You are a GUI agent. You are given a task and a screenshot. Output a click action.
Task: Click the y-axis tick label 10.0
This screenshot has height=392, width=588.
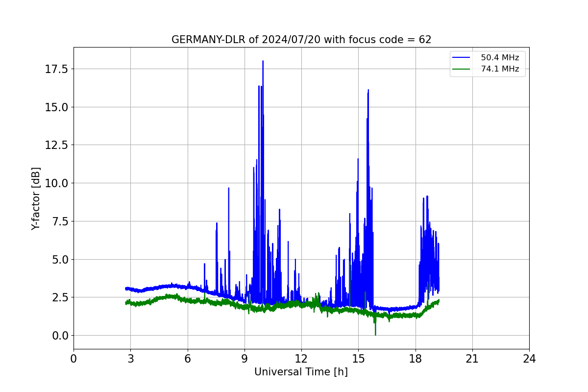click(x=57, y=183)
